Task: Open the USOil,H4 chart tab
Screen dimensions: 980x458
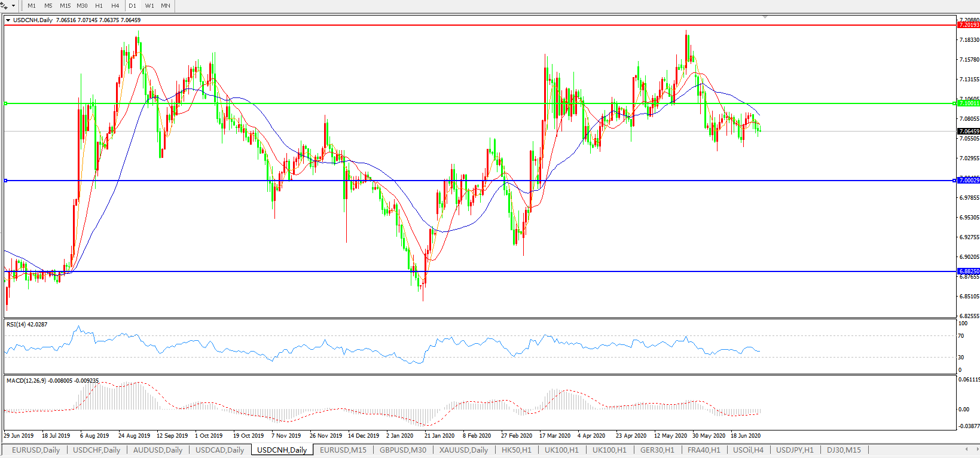Action: click(748, 450)
